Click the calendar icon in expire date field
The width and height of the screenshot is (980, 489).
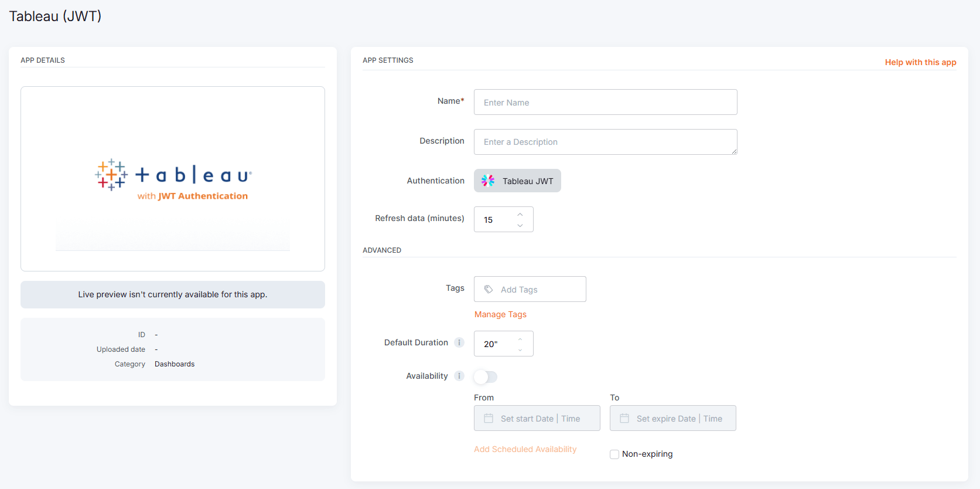624,418
